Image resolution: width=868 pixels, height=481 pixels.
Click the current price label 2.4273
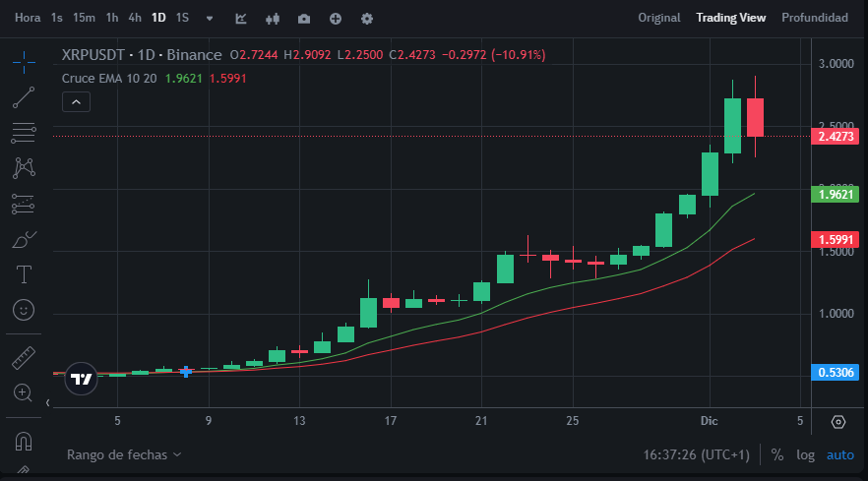(835, 136)
